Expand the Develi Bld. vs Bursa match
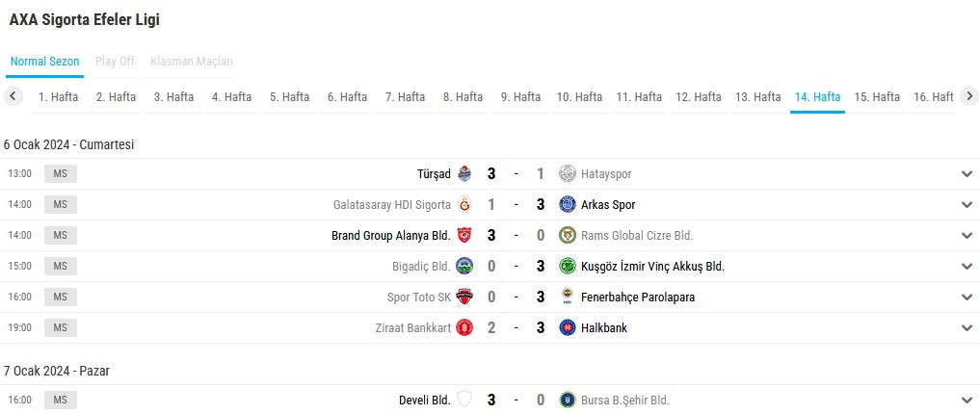This screenshot has height=414, width=980. (967, 400)
